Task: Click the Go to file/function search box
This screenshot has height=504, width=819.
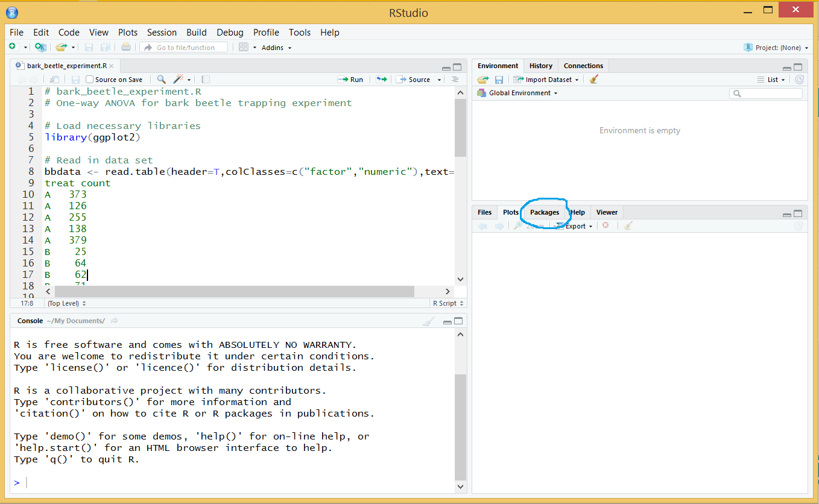Action: [184, 48]
